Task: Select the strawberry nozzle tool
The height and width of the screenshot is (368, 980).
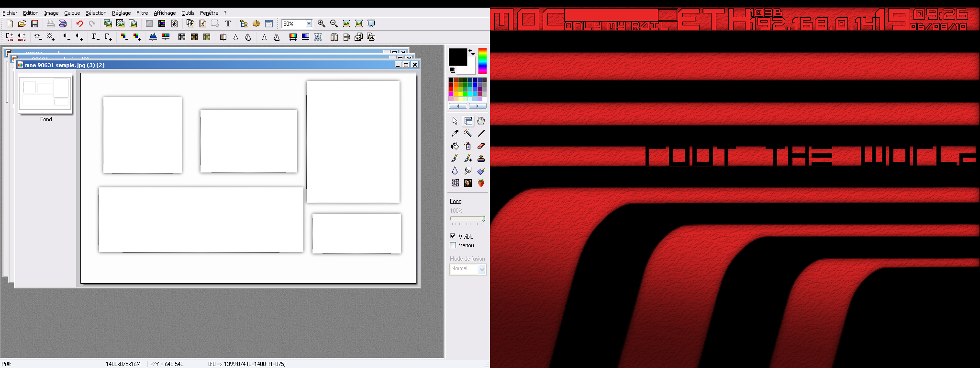Action: (481, 183)
